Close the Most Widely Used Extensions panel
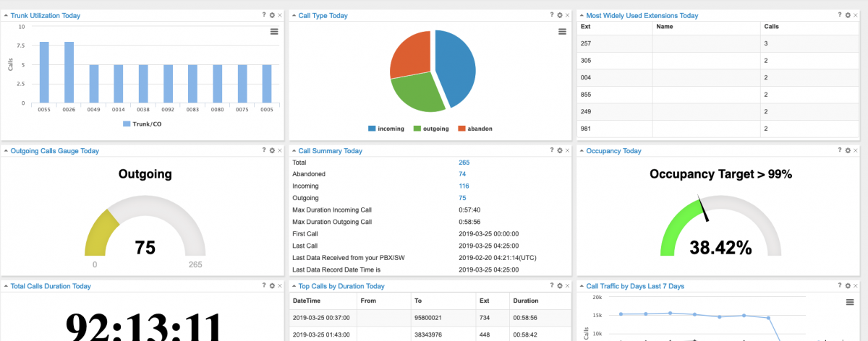Screen dimensions: 868x341 click(x=856, y=15)
